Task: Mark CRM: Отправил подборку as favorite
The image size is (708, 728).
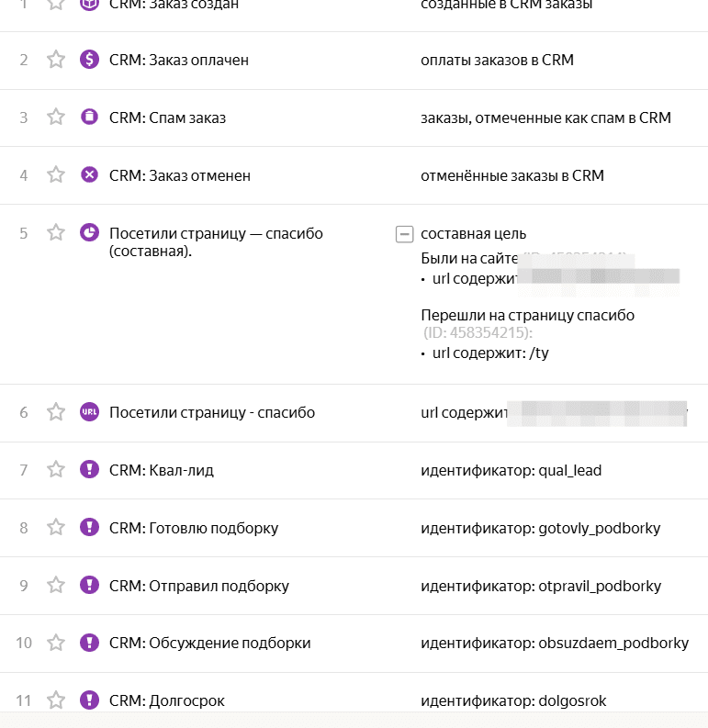Action: 56,585
